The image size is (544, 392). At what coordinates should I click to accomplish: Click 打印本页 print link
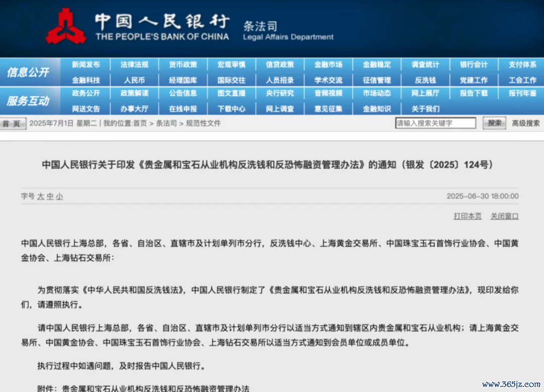(x=467, y=216)
